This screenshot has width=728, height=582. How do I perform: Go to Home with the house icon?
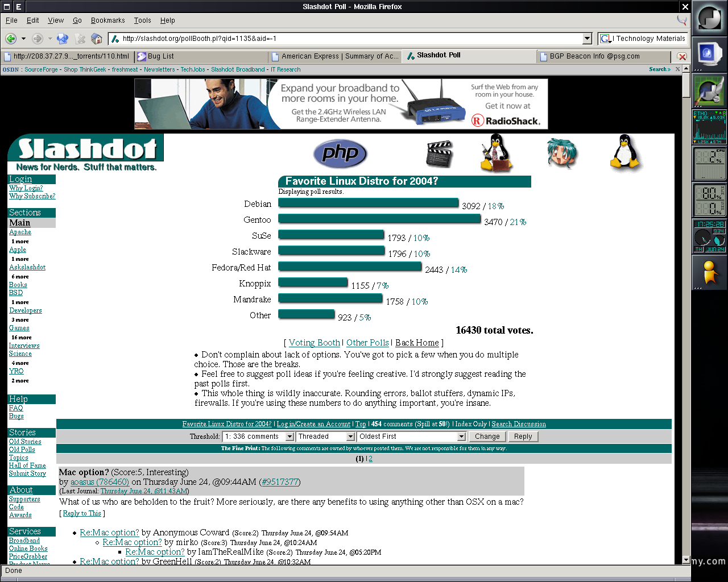pos(97,39)
